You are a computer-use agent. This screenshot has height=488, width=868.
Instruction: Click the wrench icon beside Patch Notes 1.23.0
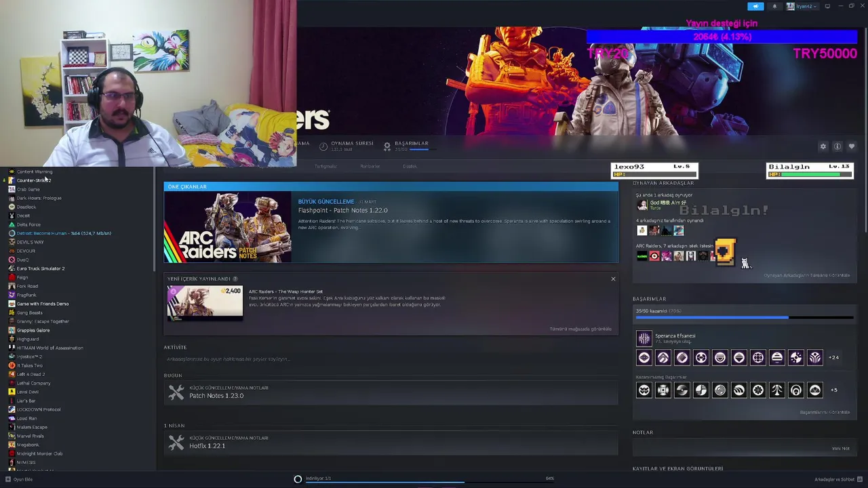pyautogui.click(x=176, y=392)
